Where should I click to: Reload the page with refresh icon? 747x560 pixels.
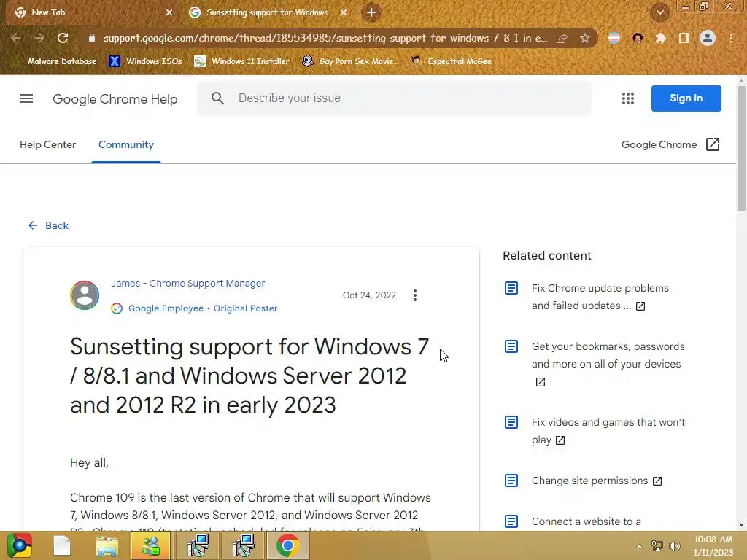(x=63, y=38)
